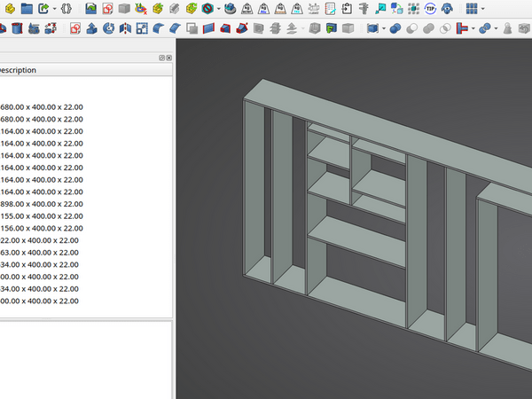This screenshot has height=399, width=532.
Task: Open dropdown arrow next to export icon
Action: click(54, 9)
